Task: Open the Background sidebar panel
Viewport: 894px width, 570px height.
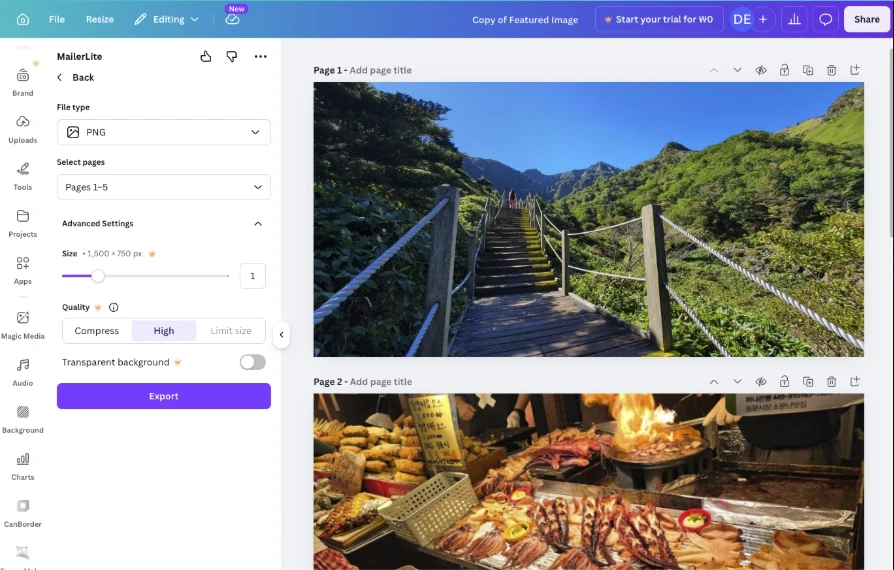Action: [23, 420]
